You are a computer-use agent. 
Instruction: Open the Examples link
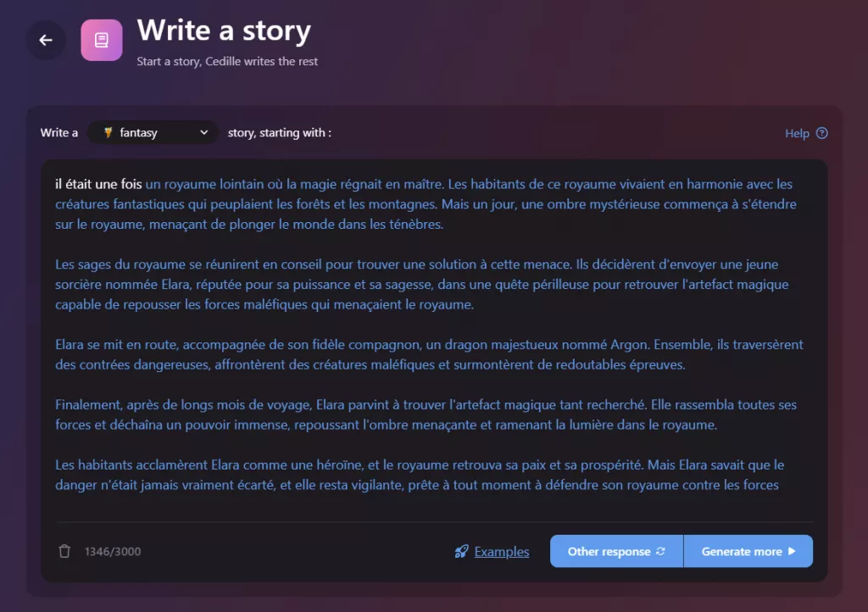pos(502,551)
